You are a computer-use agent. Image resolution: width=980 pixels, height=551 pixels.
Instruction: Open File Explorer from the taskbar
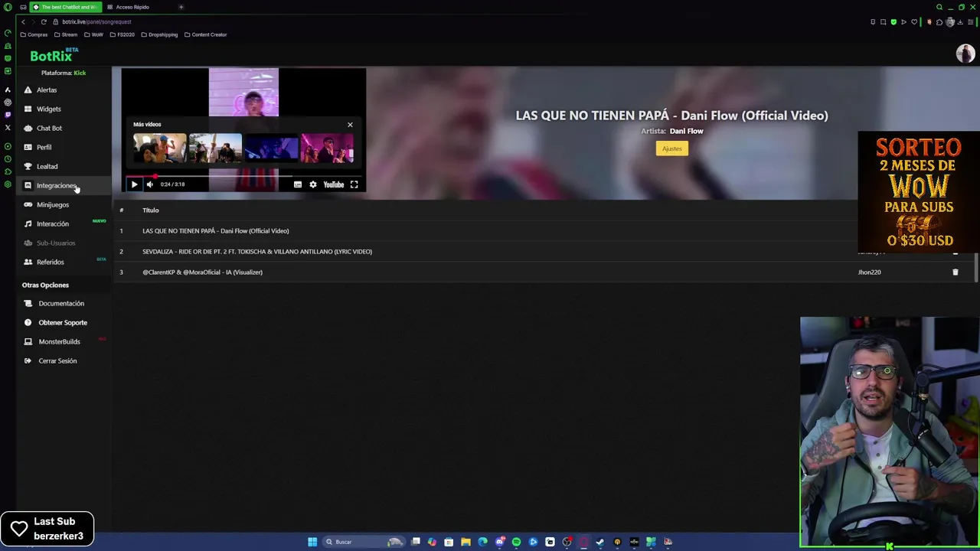point(465,542)
